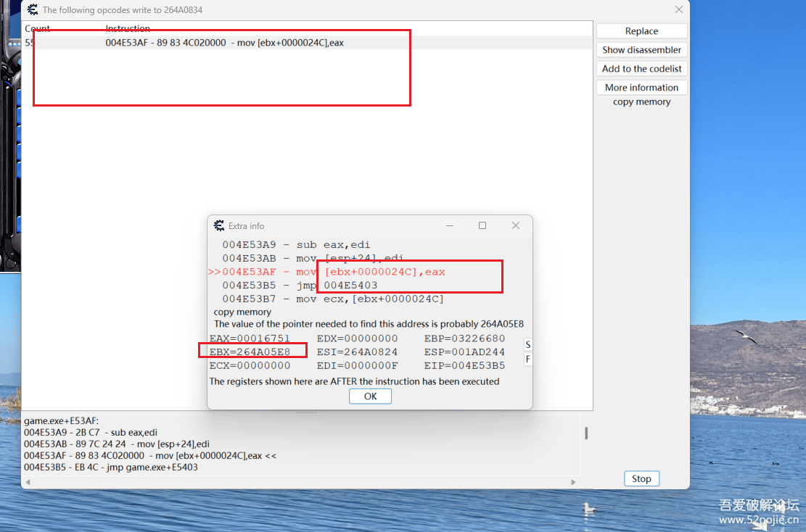Click Cheat Engine icon in main window title

tap(33, 9)
